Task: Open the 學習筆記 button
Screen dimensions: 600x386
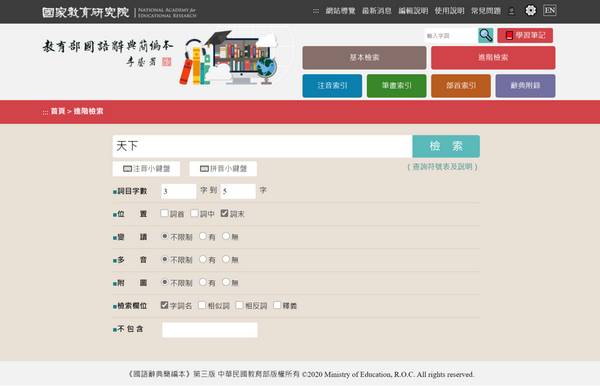Action: 525,35
